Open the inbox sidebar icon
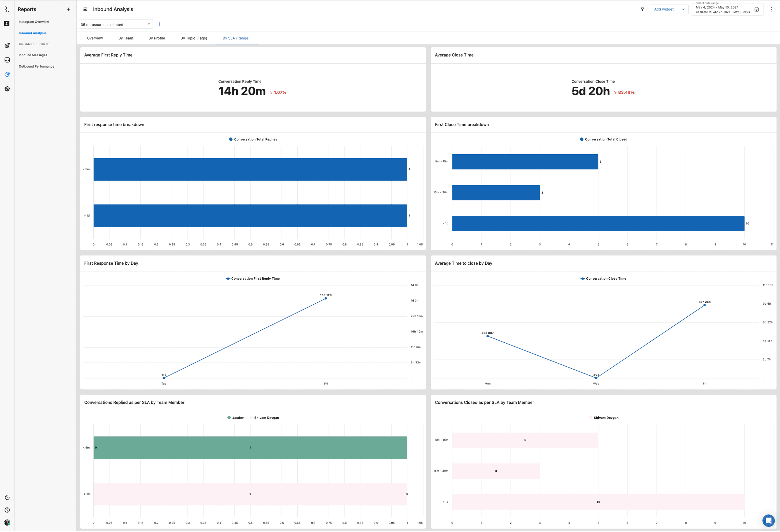Viewport: 780px width, 532px height. coord(7,60)
